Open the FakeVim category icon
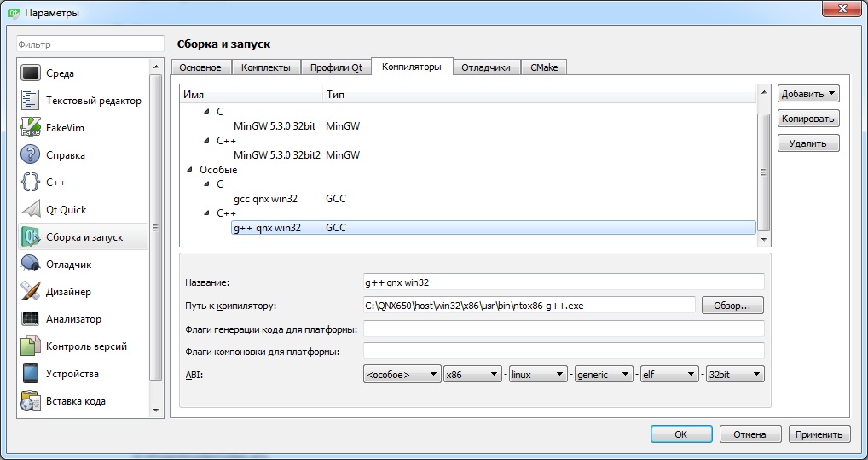This screenshot has width=868, height=460. [x=31, y=127]
